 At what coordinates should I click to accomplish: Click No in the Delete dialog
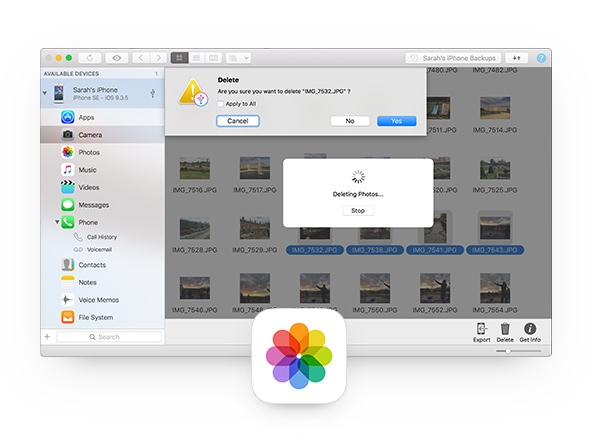point(350,121)
